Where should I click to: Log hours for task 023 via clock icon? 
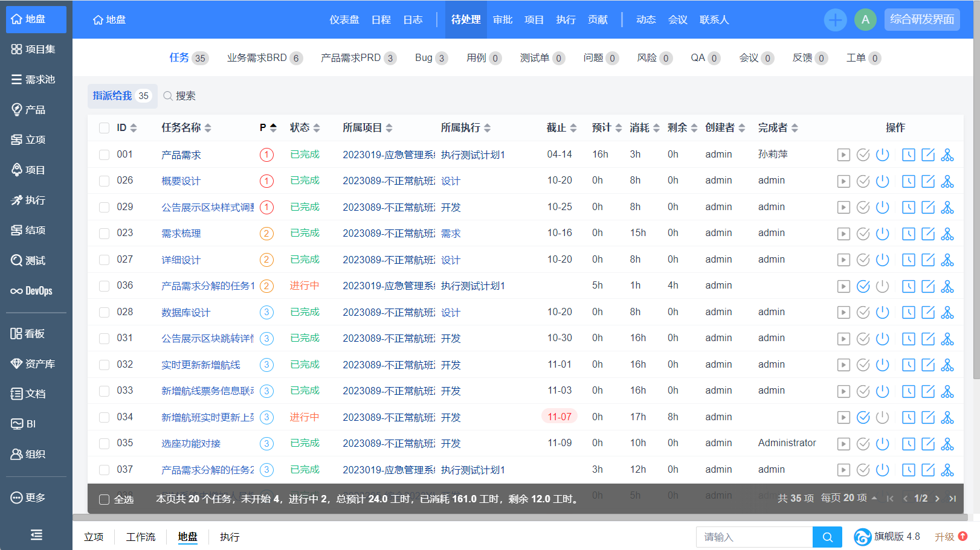tap(908, 234)
